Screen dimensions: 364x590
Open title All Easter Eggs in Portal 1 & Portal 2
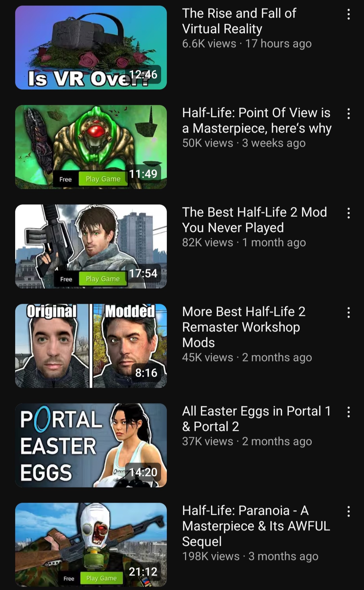(x=256, y=419)
